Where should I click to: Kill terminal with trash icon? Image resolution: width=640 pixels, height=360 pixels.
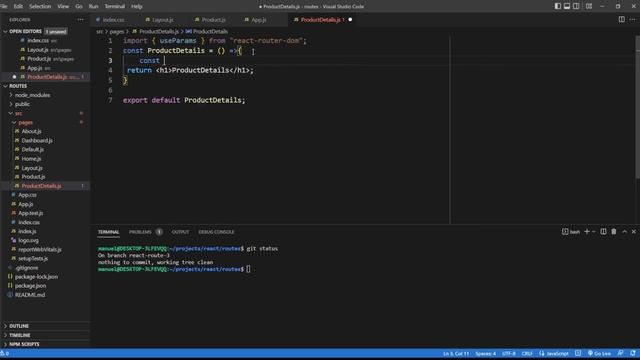[613, 231]
